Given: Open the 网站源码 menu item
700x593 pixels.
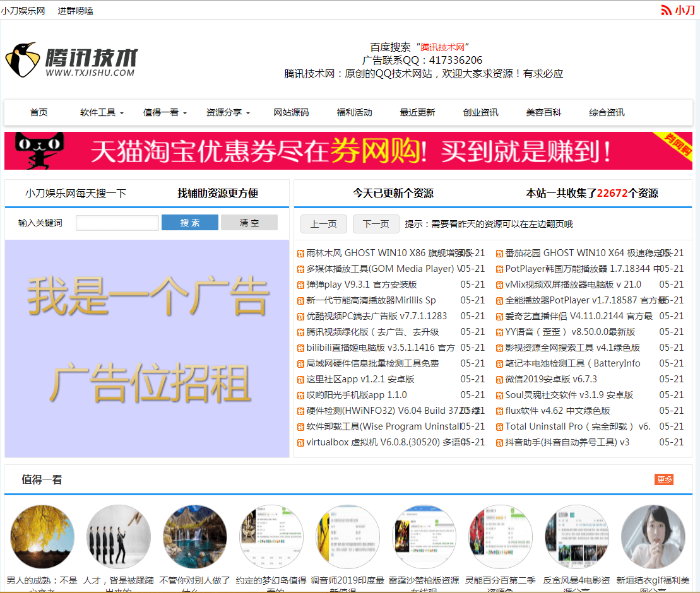Looking at the screenshot, I should [292, 112].
